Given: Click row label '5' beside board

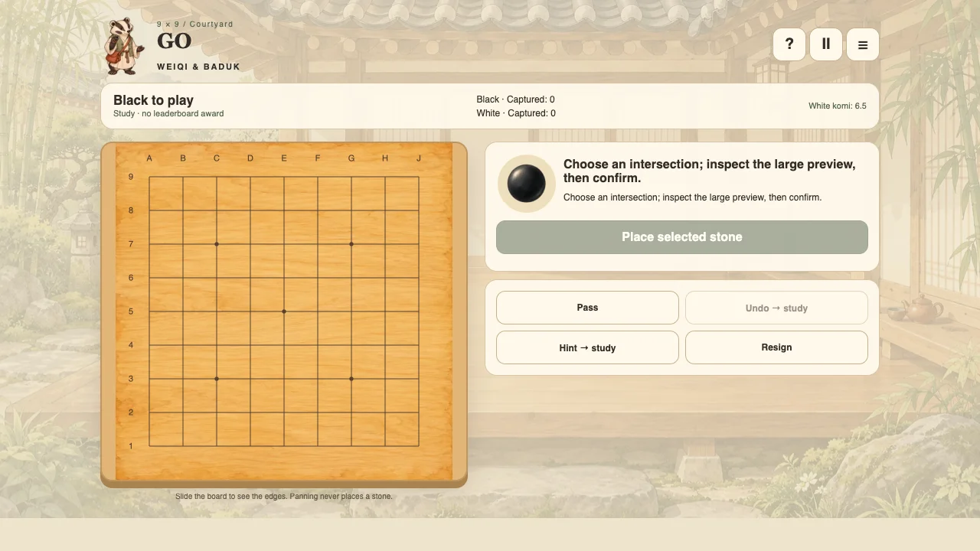Looking at the screenshot, I should 131,311.
